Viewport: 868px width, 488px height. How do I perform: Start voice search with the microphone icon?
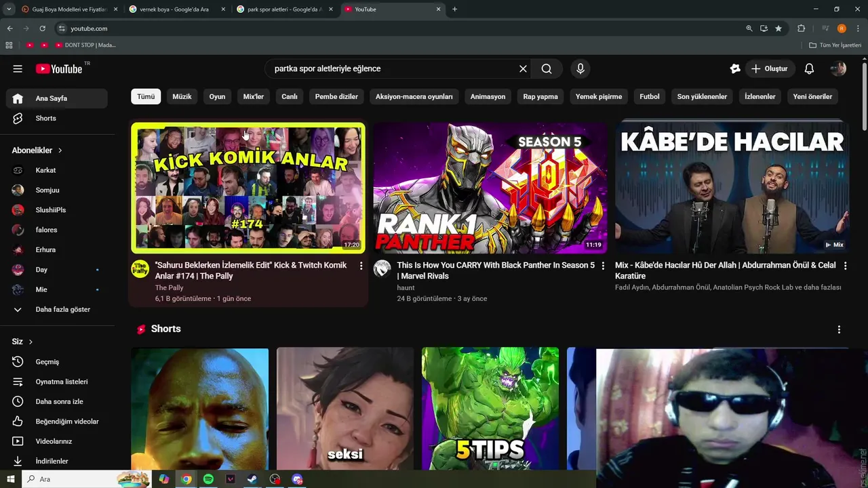(x=580, y=68)
